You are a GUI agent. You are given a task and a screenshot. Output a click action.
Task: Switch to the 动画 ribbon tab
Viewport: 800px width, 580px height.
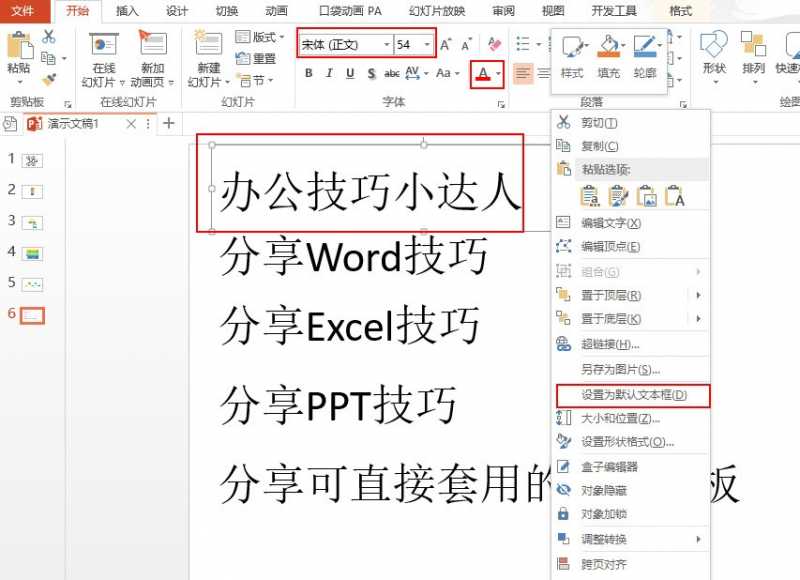point(276,11)
